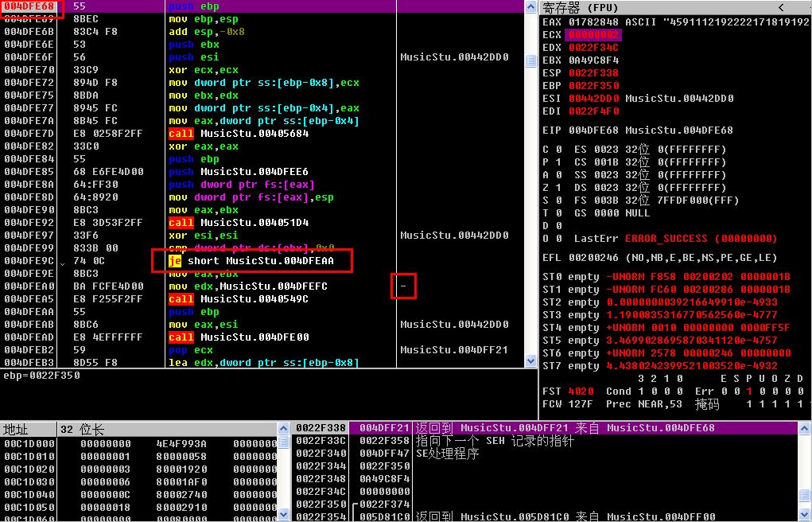Click the O flag value
Viewport: 812px width, 522px height.
(x=559, y=239)
